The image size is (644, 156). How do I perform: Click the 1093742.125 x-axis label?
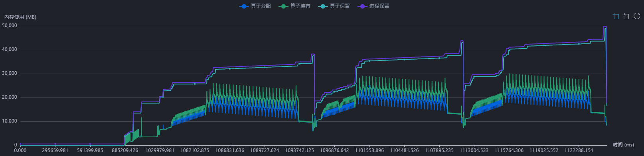(x=299, y=150)
